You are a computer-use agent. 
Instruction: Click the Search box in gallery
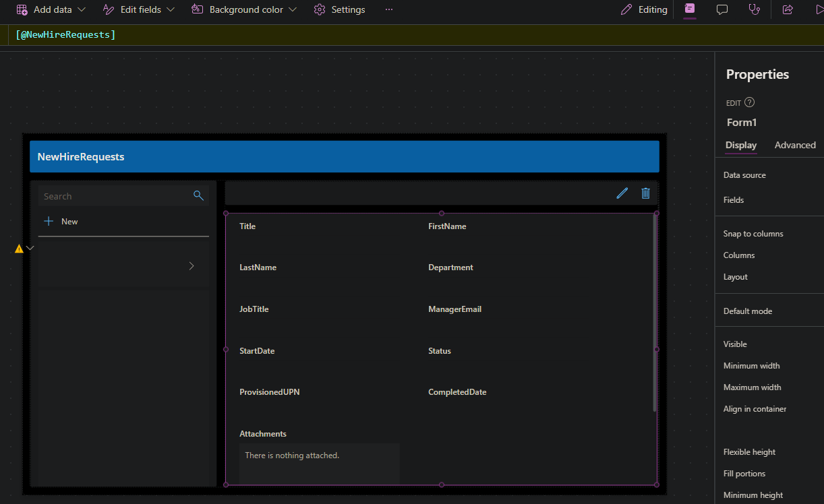pos(123,196)
